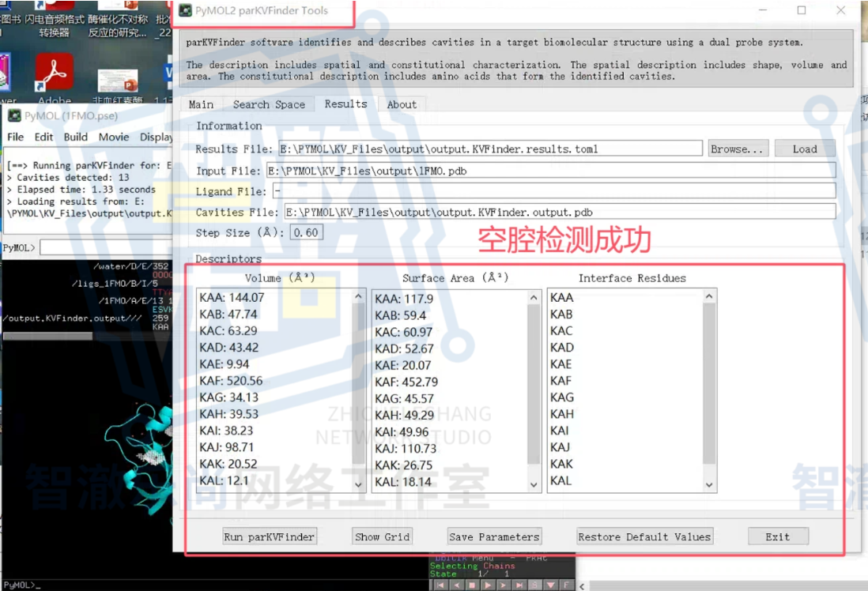
Task: Click the Interface Residues scrollbar thumb
Action: click(x=709, y=382)
